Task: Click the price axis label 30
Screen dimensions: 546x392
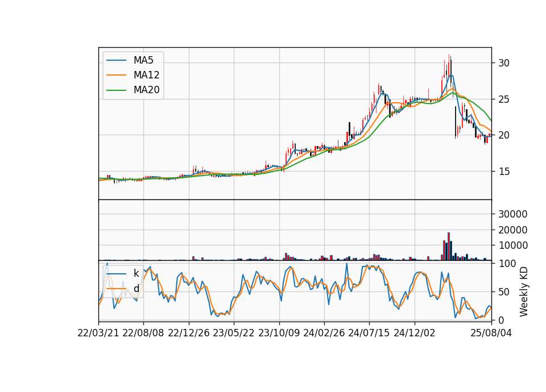Action: pos(504,63)
